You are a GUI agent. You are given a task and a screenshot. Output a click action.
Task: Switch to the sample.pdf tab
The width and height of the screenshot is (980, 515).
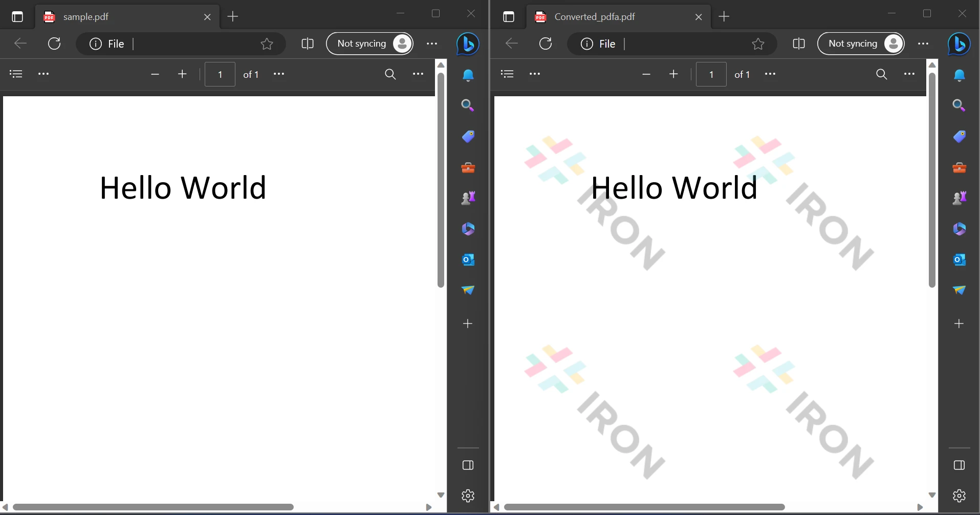[x=128, y=17]
